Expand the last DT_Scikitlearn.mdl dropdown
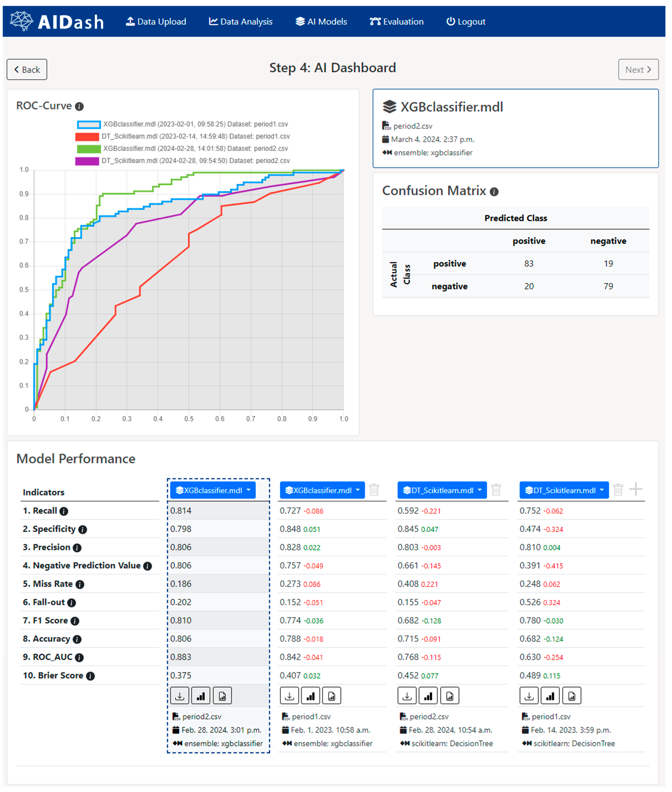Viewport: 672px width, 792px height. (564, 490)
